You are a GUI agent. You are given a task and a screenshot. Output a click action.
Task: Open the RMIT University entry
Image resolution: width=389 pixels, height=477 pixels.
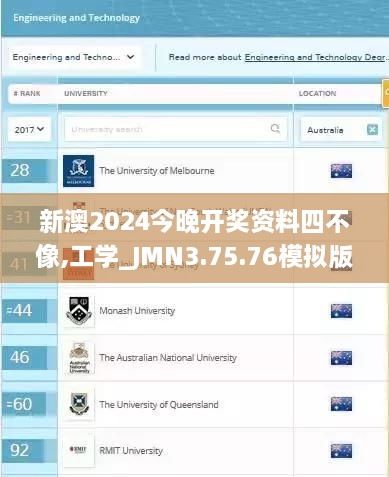click(x=131, y=451)
